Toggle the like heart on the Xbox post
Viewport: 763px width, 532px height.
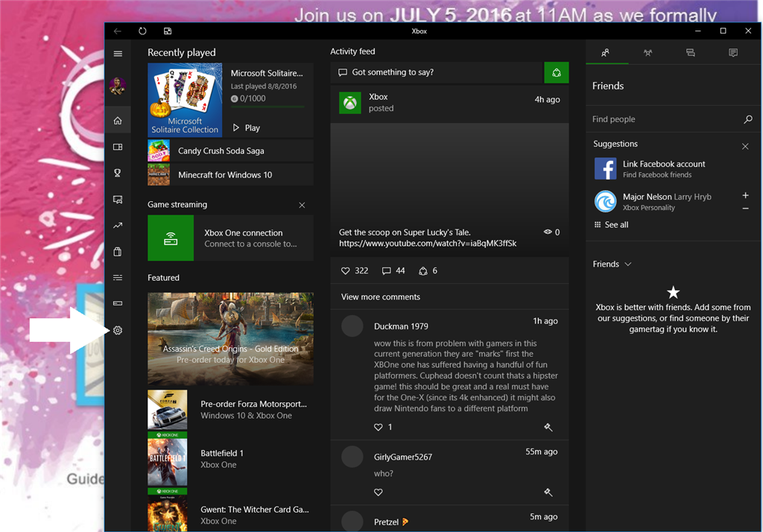pos(345,270)
